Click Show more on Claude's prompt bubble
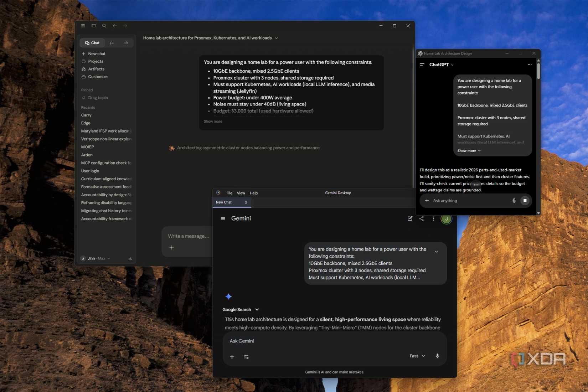 (213, 122)
